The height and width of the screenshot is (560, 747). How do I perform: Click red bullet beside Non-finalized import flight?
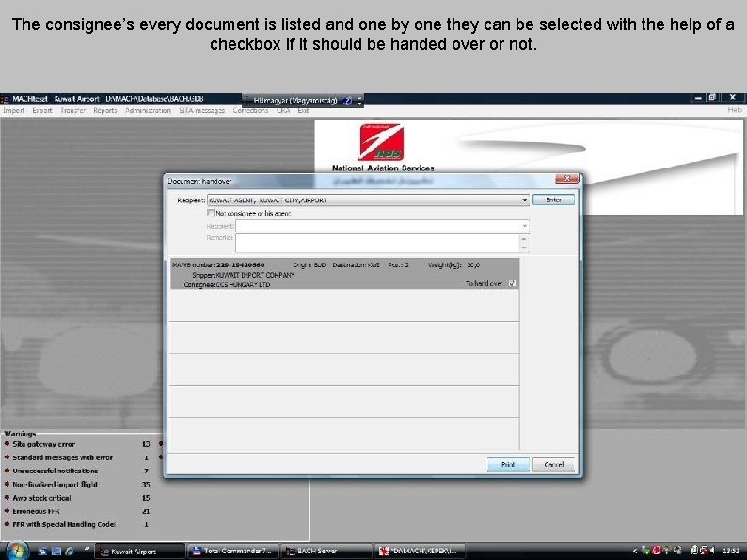[7, 484]
